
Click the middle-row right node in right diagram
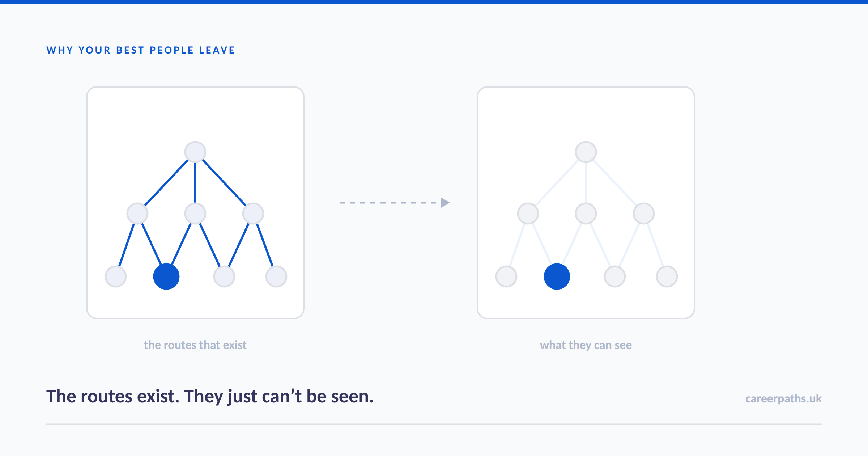tap(644, 214)
